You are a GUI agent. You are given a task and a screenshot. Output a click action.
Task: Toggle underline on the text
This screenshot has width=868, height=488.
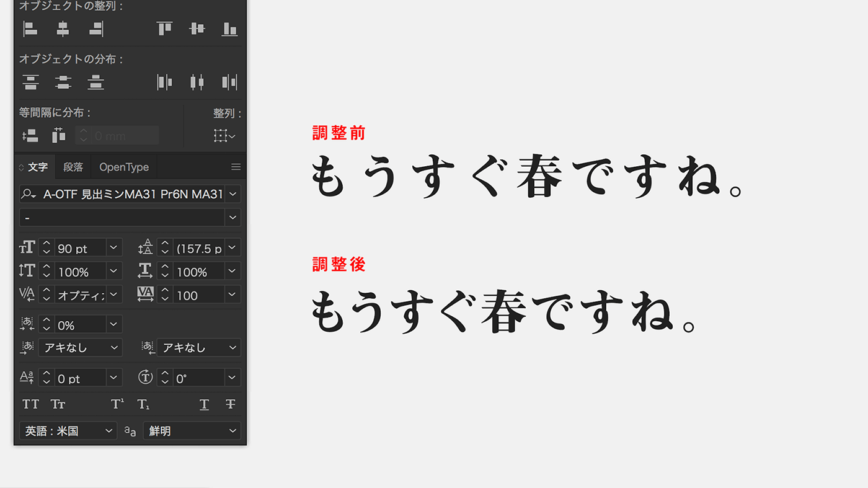205,404
